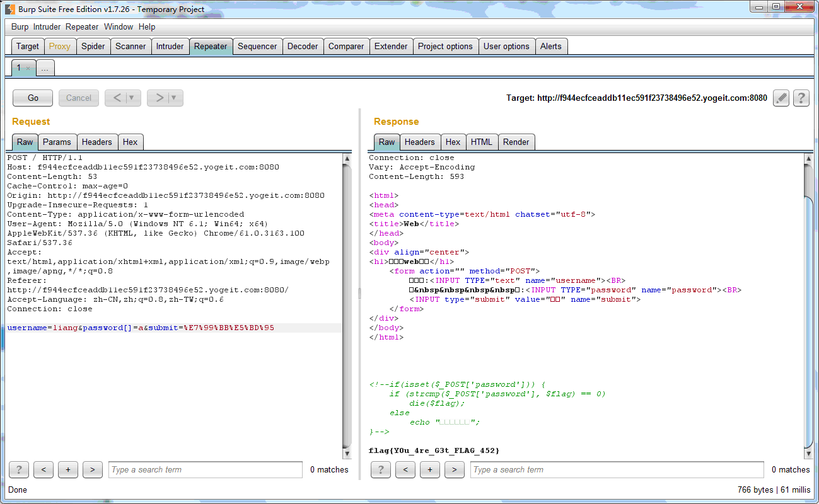819x504 pixels.
Task: Click response search help question mark button
Action: (x=381, y=469)
